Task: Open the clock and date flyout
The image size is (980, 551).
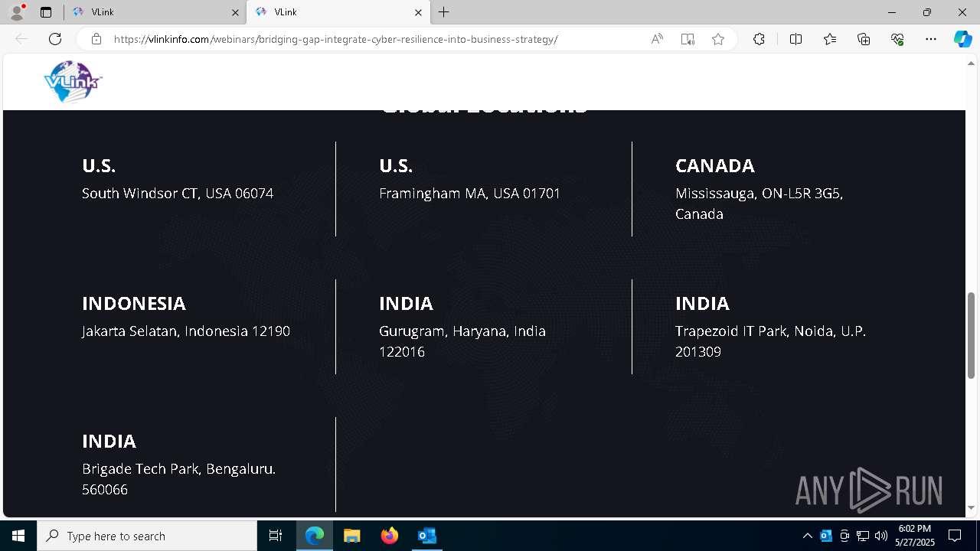Action: [x=915, y=536]
